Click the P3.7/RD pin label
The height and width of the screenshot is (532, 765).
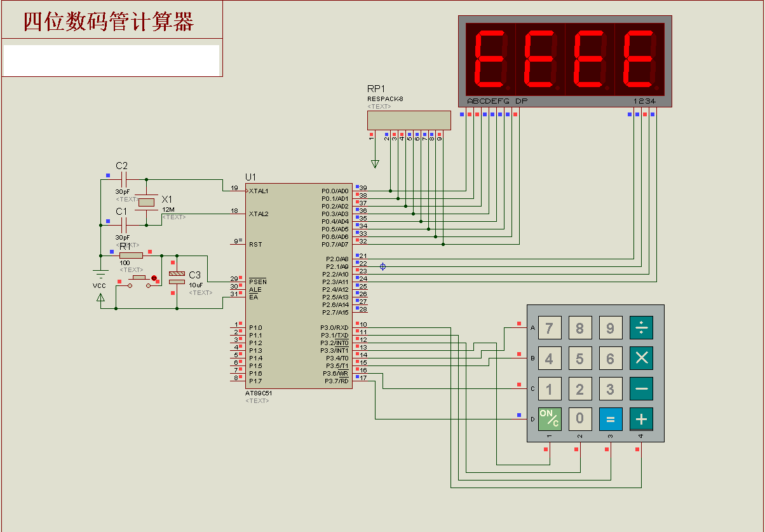337,381
